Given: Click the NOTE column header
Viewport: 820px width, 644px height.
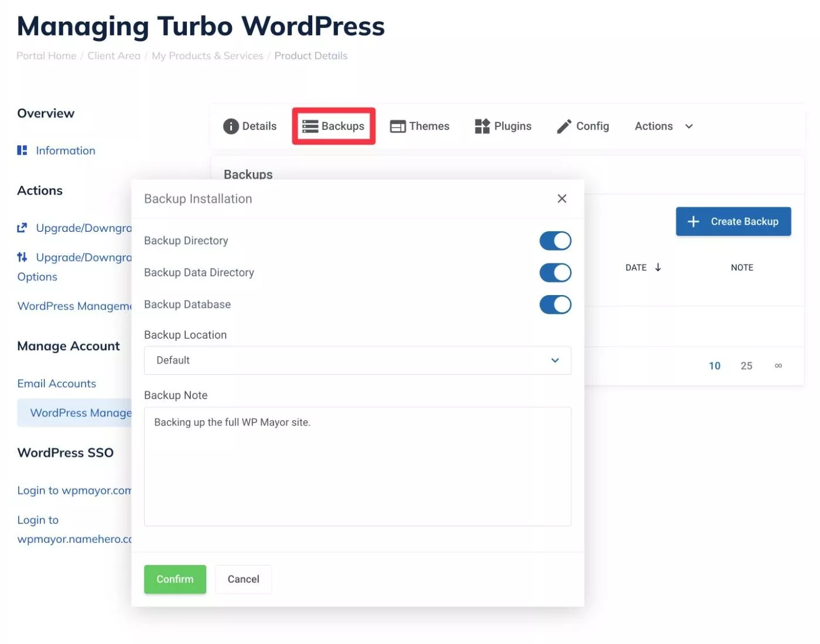Looking at the screenshot, I should [x=742, y=268].
